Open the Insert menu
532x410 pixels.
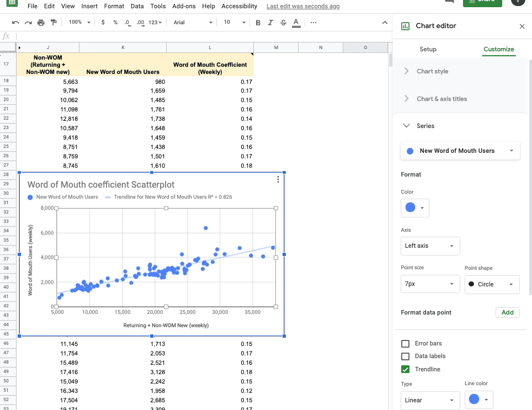coord(89,6)
